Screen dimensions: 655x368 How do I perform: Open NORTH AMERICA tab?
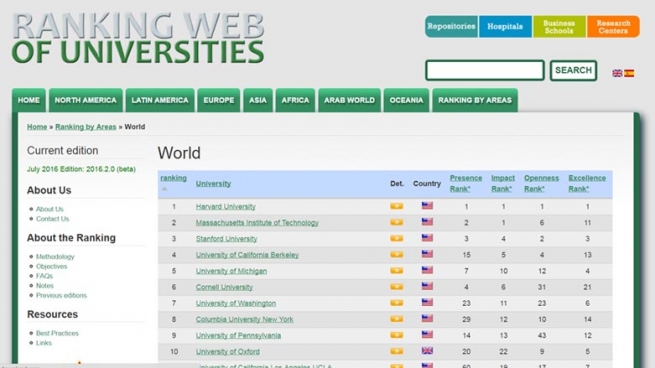coord(86,100)
